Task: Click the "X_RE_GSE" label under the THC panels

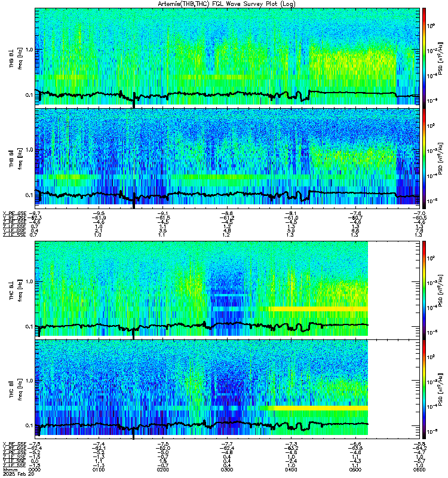Action: [x=14, y=444]
